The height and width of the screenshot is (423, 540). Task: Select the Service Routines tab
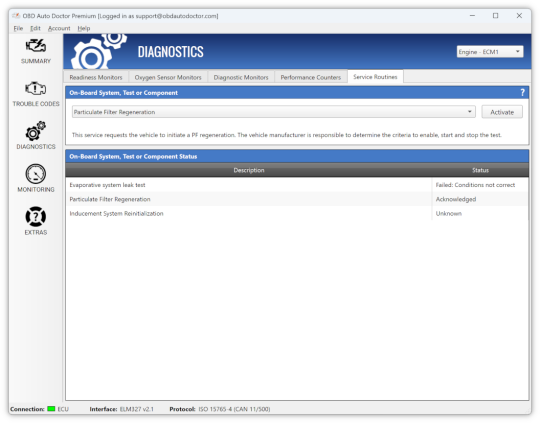click(375, 77)
